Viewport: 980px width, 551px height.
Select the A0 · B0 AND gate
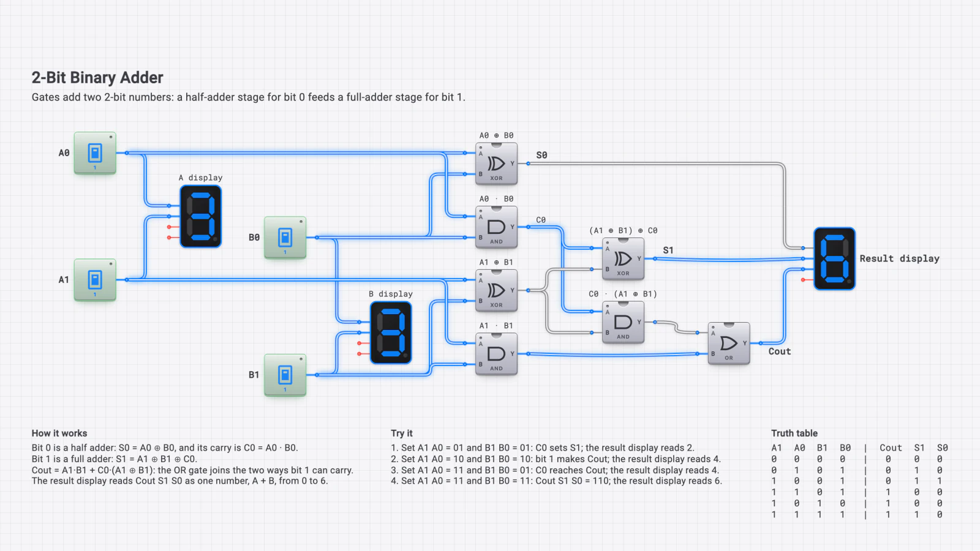coord(497,227)
